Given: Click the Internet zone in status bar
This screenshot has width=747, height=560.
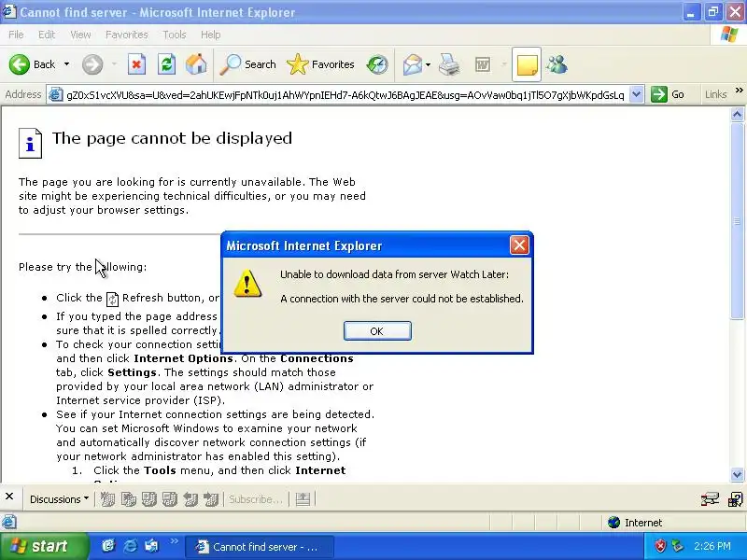Looking at the screenshot, I should pos(635,523).
